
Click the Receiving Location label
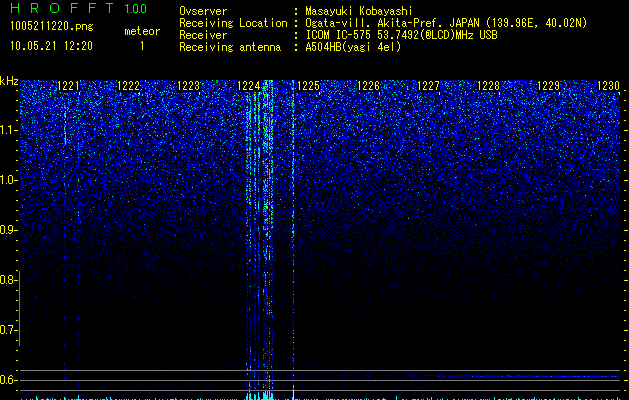pos(233,23)
